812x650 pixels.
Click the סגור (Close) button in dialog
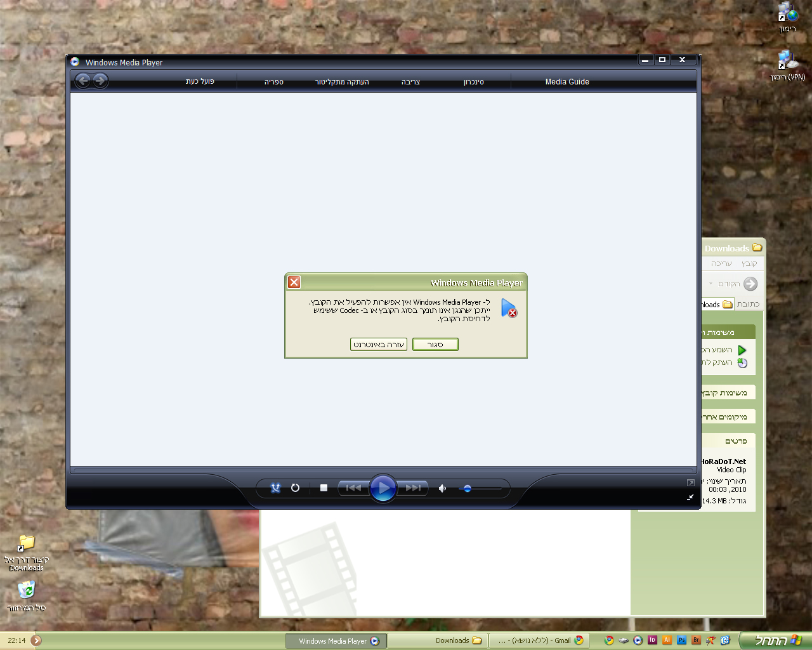[x=435, y=345]
